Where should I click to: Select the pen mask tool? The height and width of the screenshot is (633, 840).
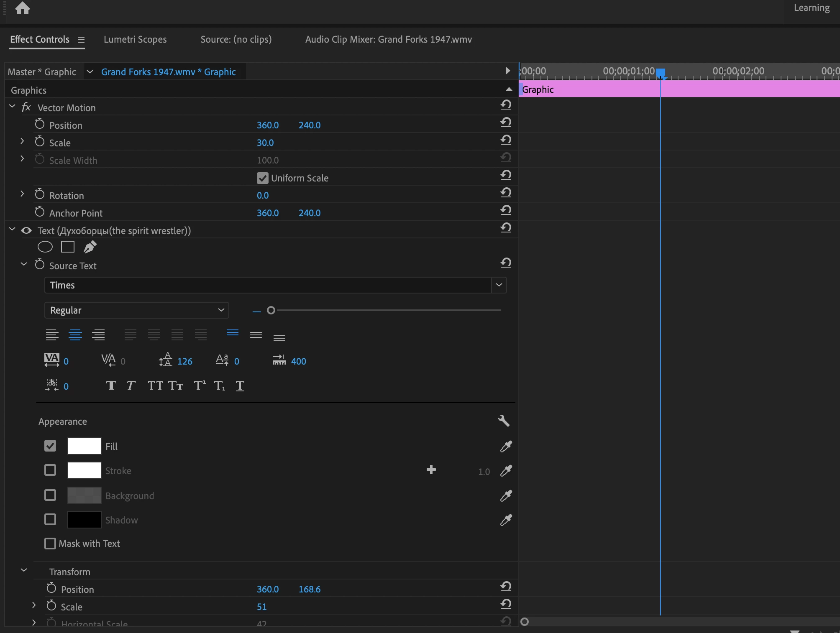pos(90,247)
